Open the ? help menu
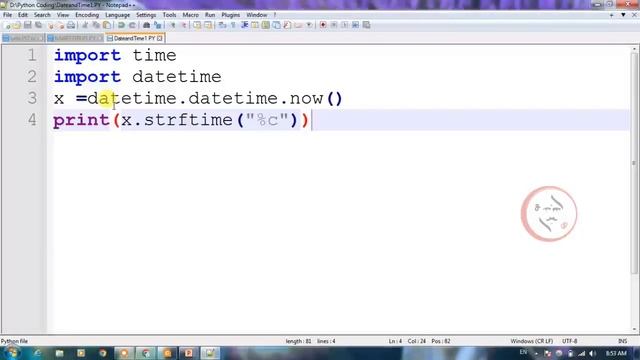 click(275, 15)
